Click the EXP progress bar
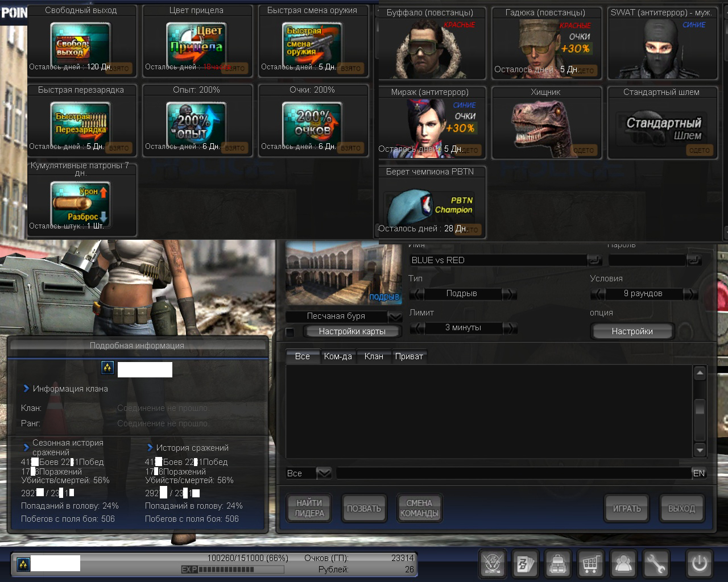The height and width of the screenshot is (582, 728). point(234,569)
